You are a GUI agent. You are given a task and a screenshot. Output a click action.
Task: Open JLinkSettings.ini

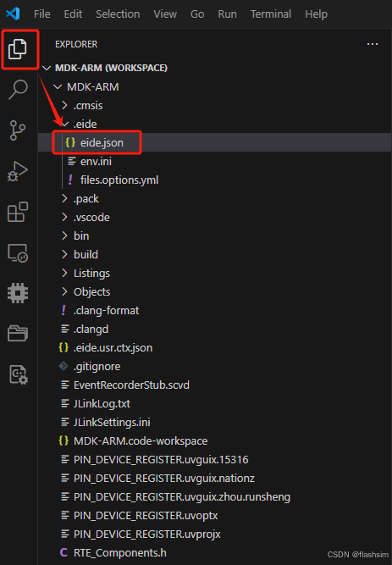(x=214, y=423)
